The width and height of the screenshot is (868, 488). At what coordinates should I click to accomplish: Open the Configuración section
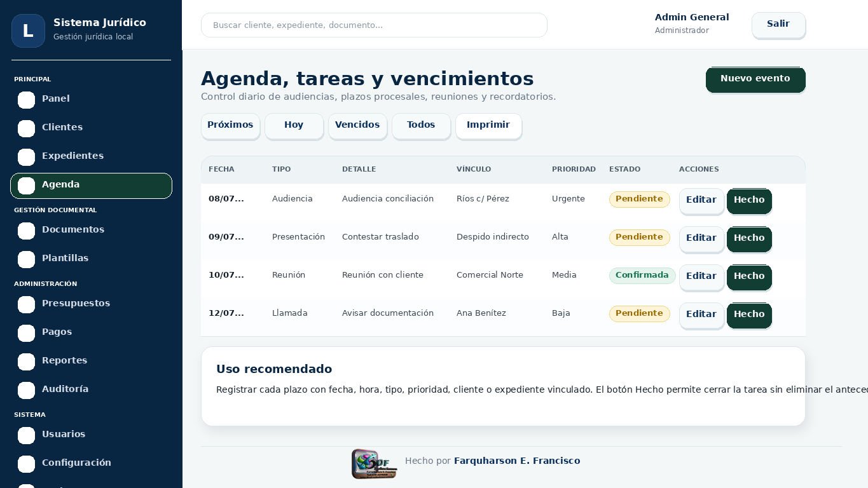(x=91, y=463)
